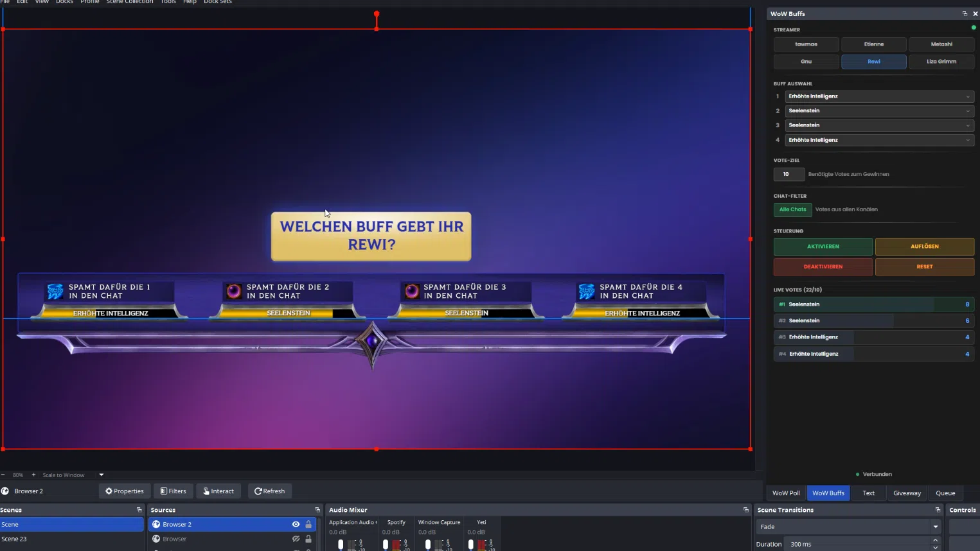
Task: Switch to the Giveaway tab
Action: 907,493
